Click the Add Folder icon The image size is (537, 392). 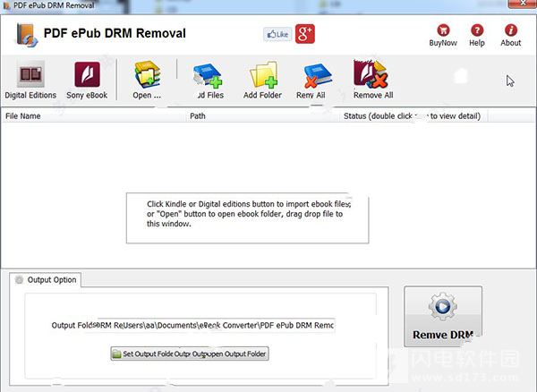(x=263, y=74)
